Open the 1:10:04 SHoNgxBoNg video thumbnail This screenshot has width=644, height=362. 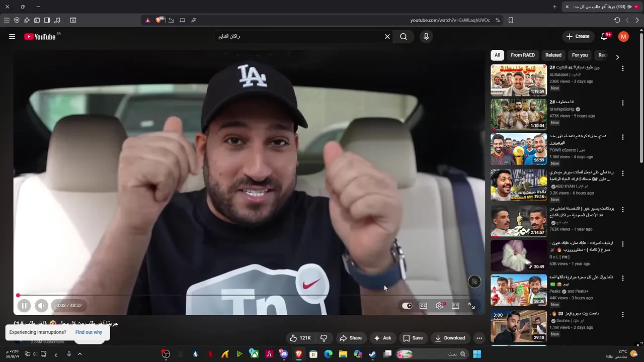click(x=519, y=115)
